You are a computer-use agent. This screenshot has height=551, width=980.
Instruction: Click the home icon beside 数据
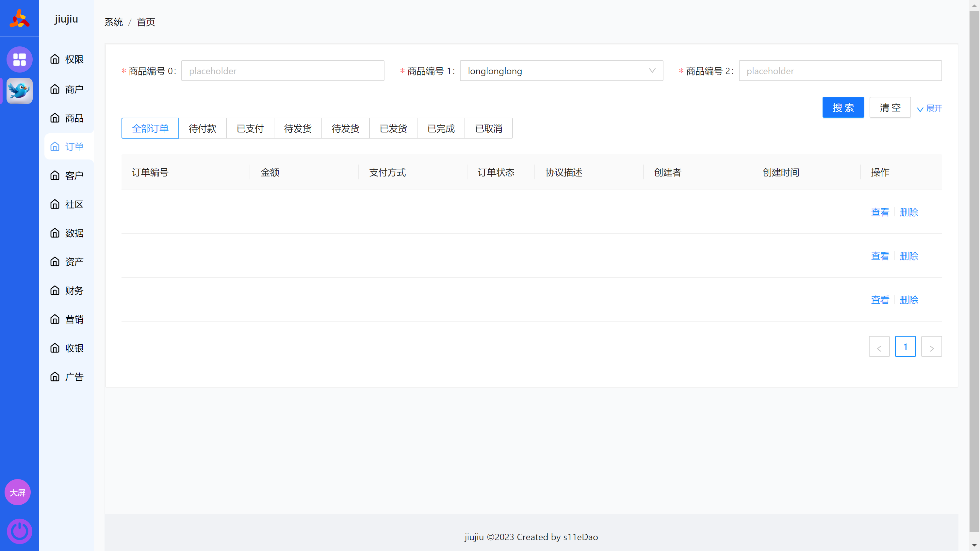[x=55, y=233]
